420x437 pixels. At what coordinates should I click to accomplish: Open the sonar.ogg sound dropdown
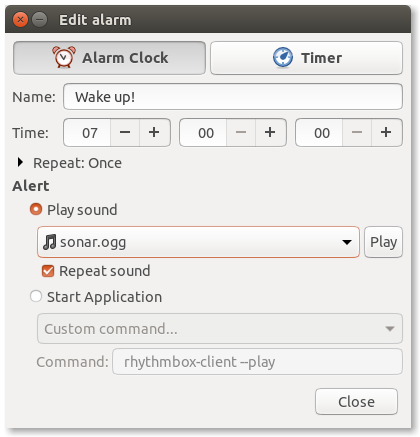[x=198, y=242]
